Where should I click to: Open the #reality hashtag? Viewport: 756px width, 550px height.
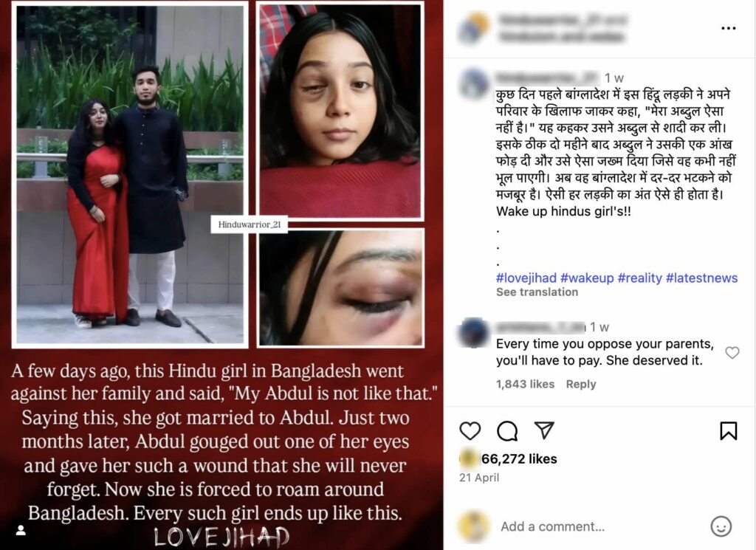[640, 278]
